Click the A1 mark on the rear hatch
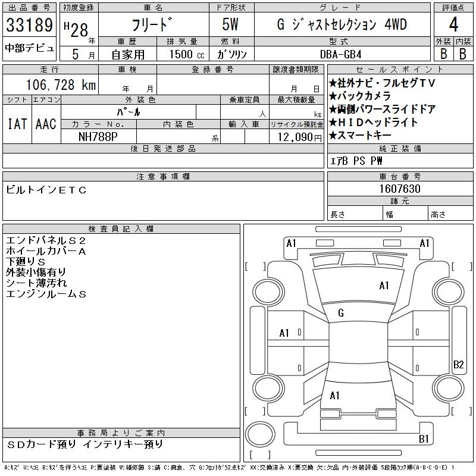Image resolution: width=476 pixels, height=476 pixels. pyautogui.click(x=334, y=395)
